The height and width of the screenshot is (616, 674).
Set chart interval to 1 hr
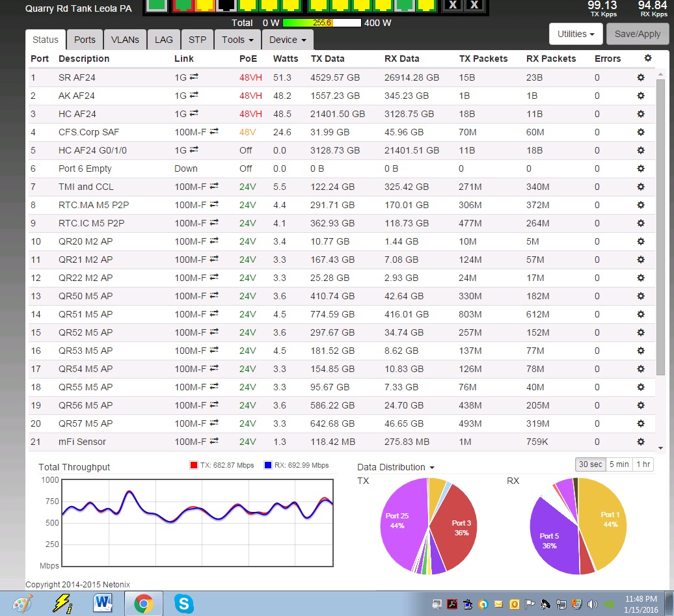pos(643,464)
